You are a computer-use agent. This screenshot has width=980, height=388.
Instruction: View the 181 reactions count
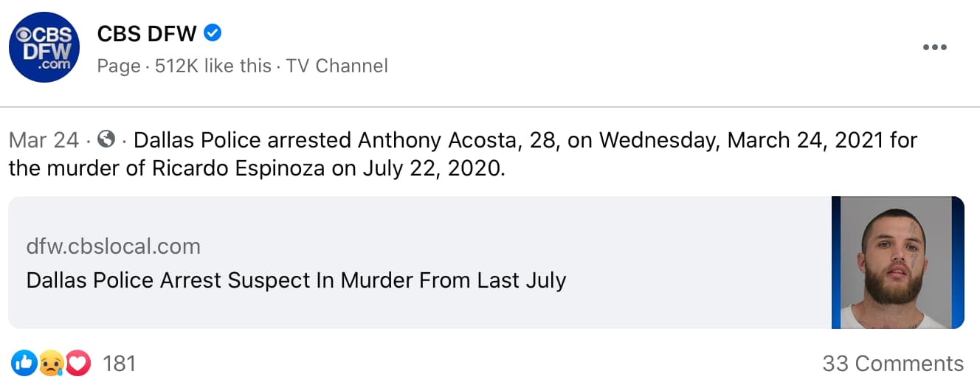click(x=119, y=364)
